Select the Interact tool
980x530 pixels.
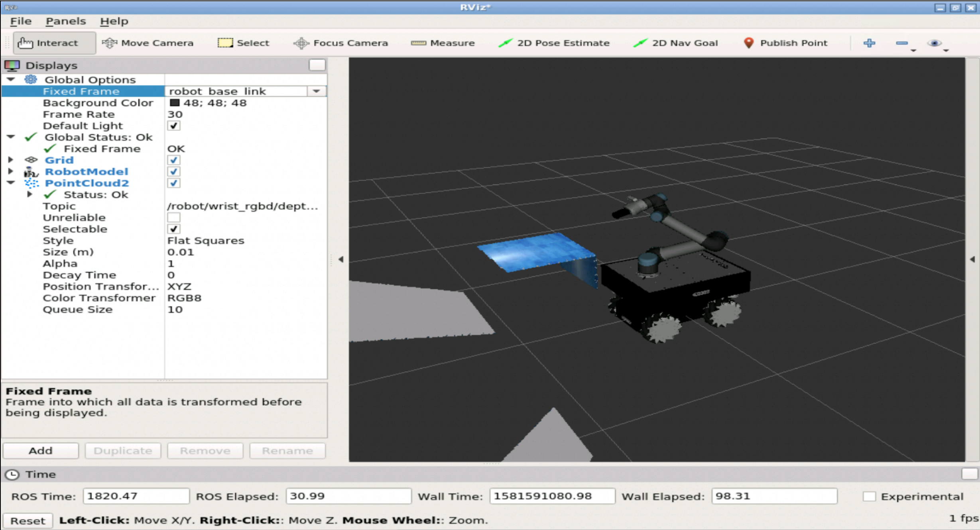coord(54,43)
